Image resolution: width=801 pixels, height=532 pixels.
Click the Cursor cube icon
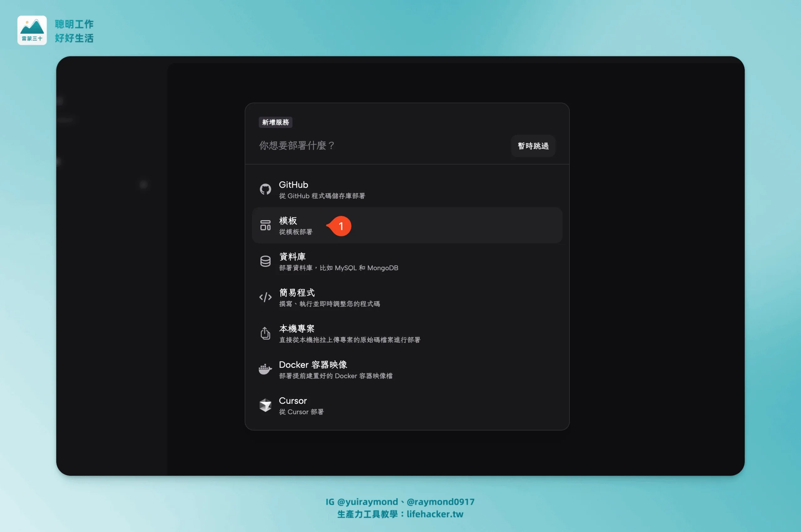[265, 405]
